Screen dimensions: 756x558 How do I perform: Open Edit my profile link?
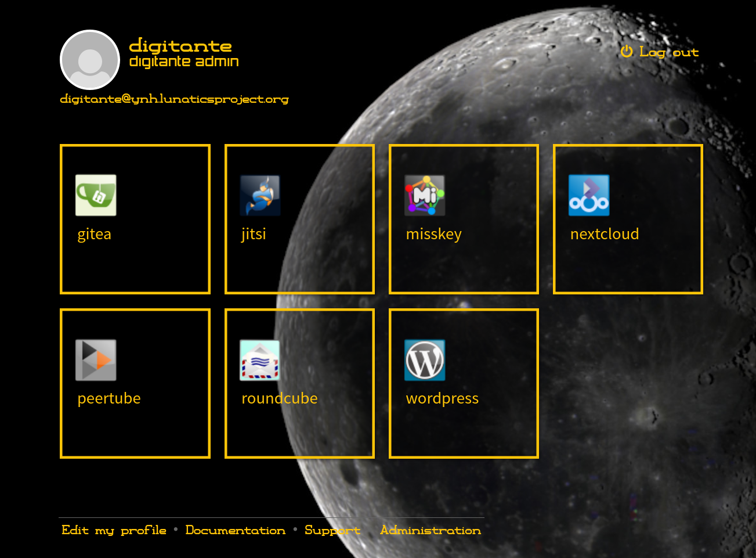click(114, 530)
